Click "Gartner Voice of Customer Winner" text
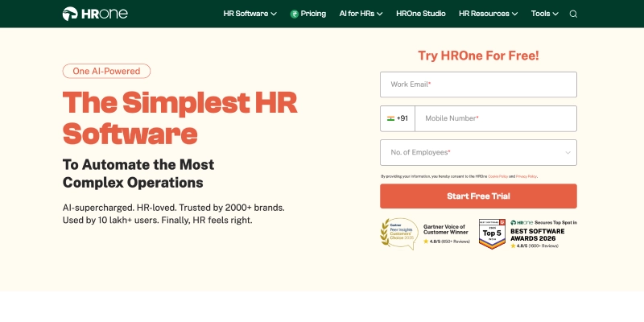The image size is (644, 322). coord(446,229)
